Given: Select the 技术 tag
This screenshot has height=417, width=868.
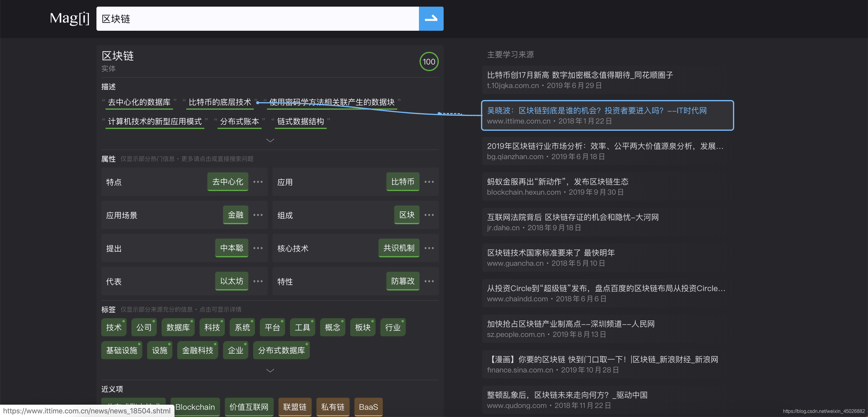Looking at the screenshot, I should 114,328.
